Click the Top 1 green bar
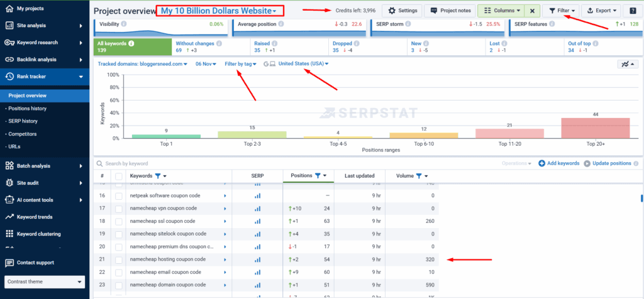644x299 pixels. point(166,136)
